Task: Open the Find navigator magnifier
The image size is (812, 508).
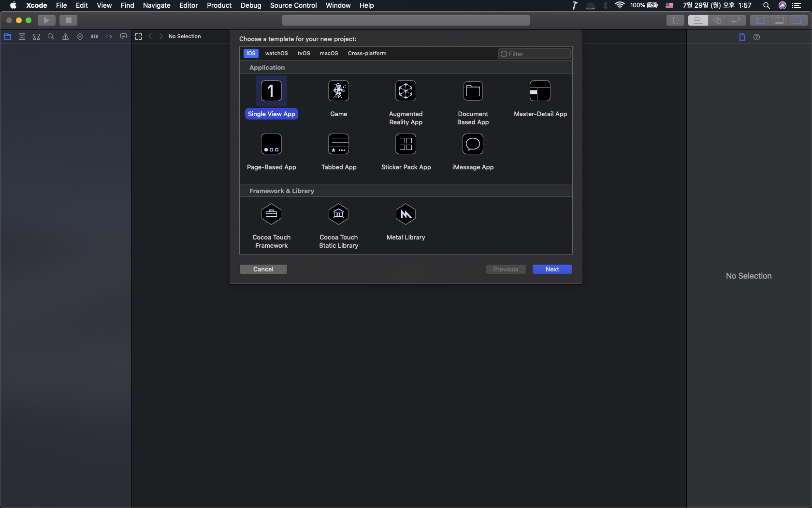Action: pos(51,37)
